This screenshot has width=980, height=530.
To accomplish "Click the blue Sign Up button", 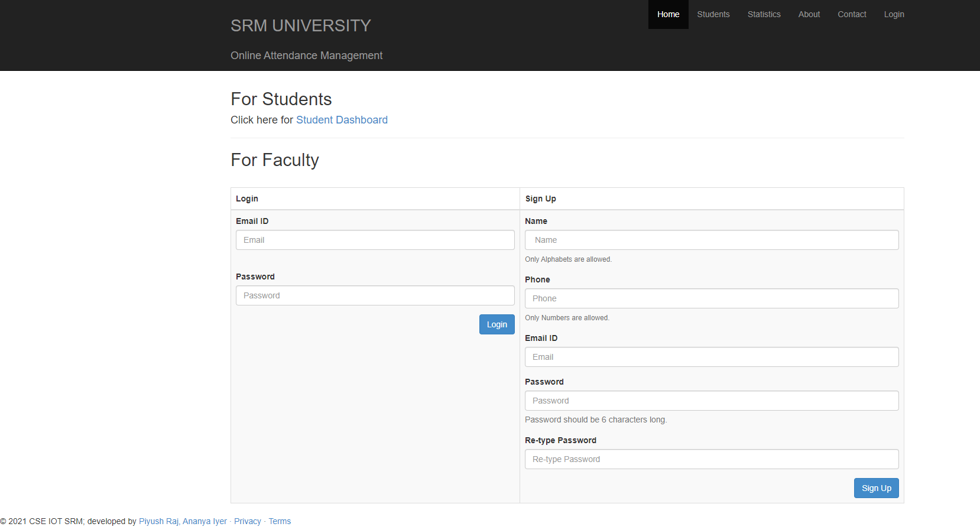I will (877, 488).
